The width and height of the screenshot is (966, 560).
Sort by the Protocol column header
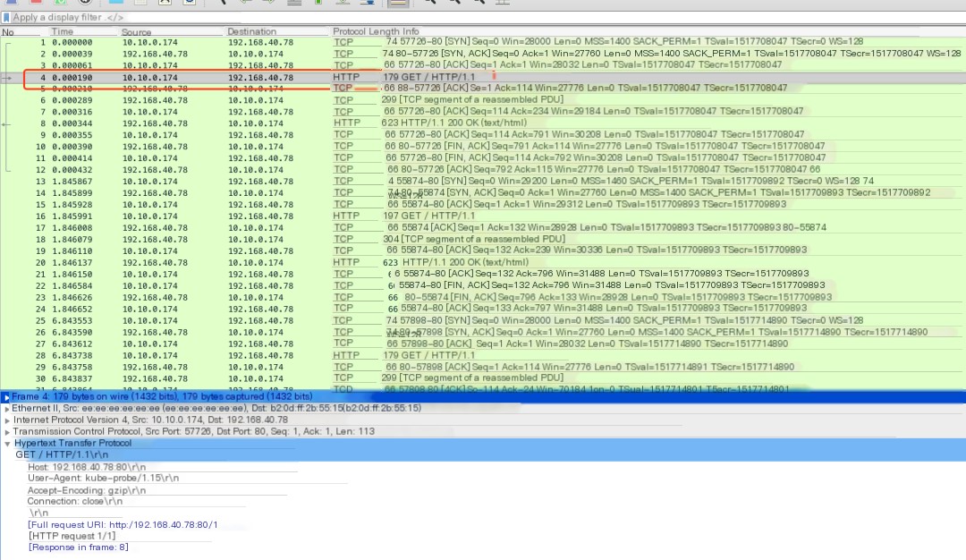click(x=350, y=31)
